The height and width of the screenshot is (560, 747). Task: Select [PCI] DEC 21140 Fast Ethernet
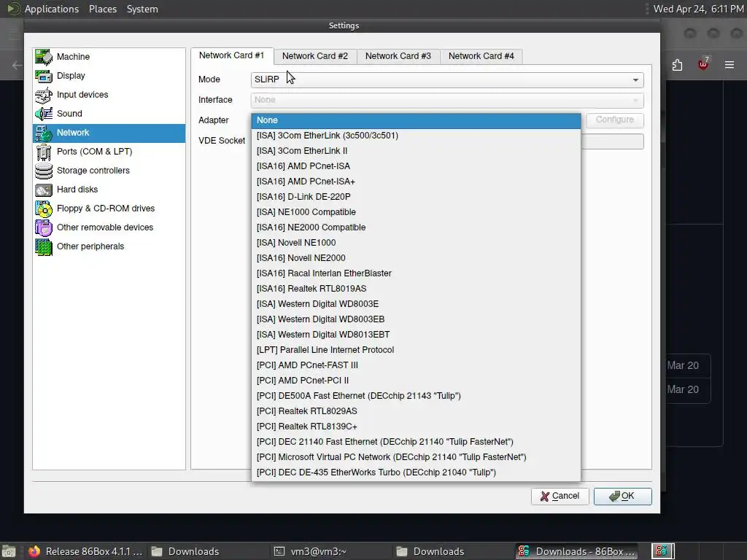point(416,442)
